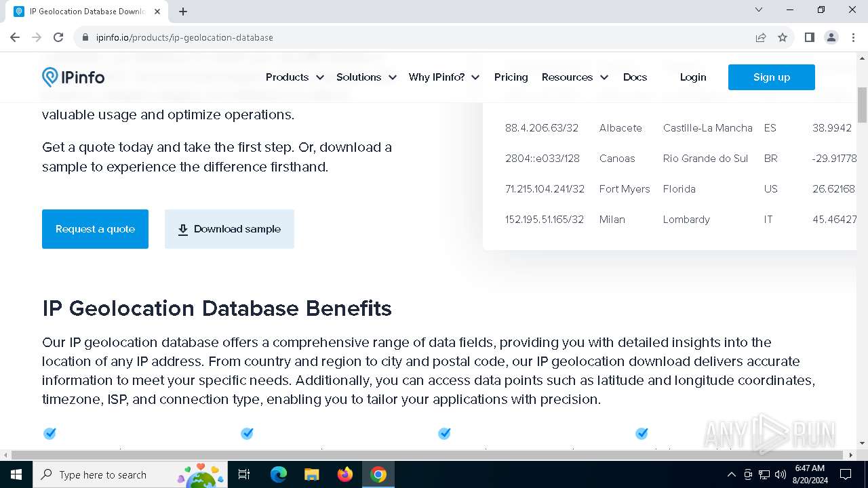Open the browser side panel

pos(809,37)
